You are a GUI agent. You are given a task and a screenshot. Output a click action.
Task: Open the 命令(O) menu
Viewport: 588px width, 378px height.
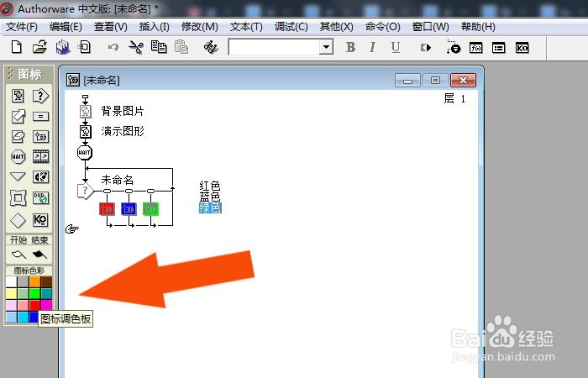tap(382, 27)
